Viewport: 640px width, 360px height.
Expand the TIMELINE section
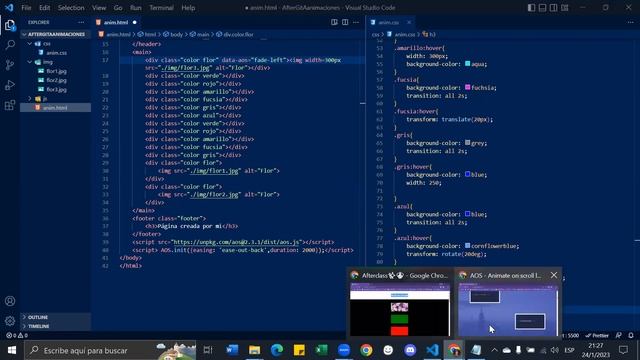click(x=55, y=326)
